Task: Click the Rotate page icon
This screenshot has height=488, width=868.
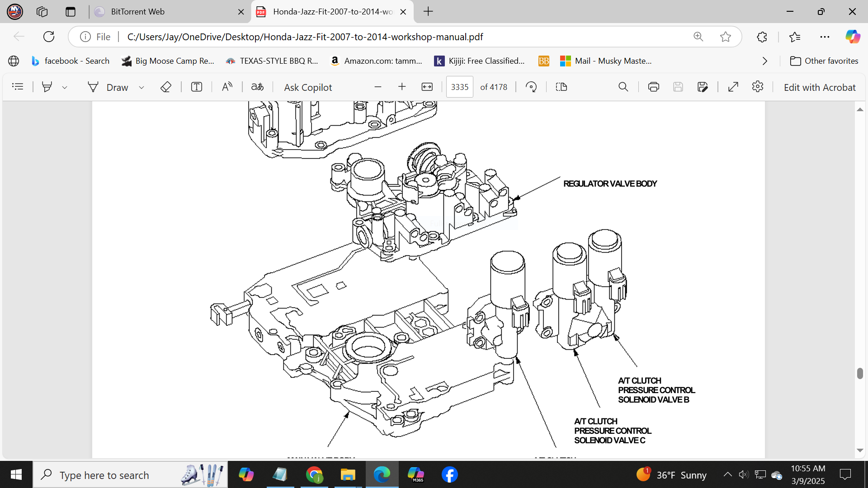Action: pos(531,87)
